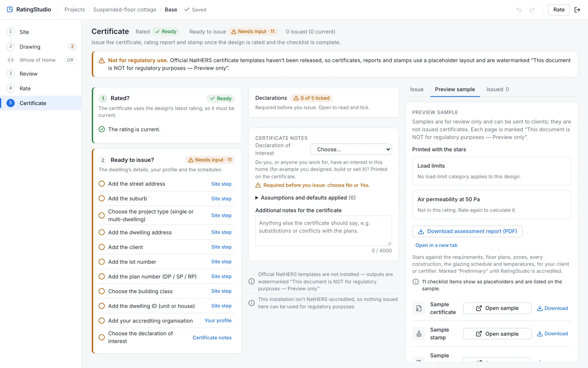
Task: Click Suspended-floor cottage breadcrumb
Action: click(125, 9)
